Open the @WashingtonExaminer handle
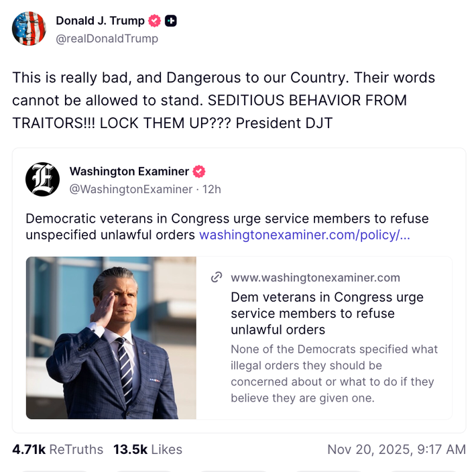This screenshot has width=476, height=472. [x=131, y=189]
